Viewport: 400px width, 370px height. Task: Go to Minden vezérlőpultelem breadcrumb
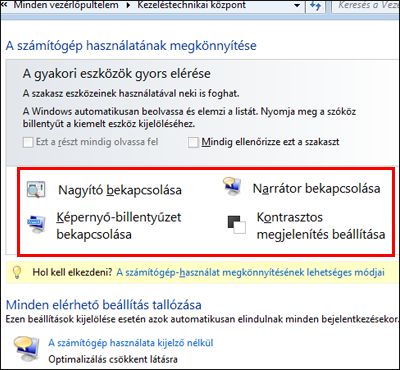coord(66,5)
